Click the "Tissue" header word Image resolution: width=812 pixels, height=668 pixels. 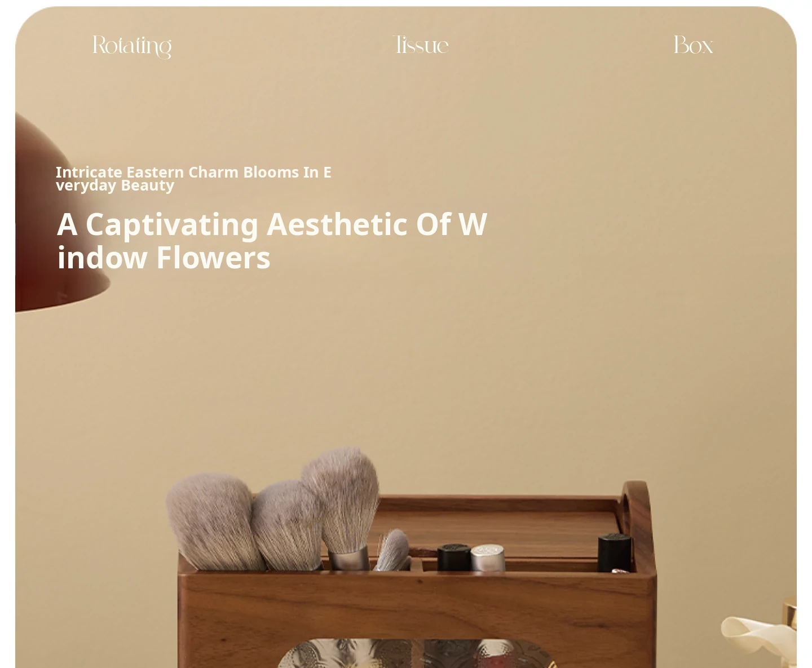pyautogui.click(x=421, y=45)
